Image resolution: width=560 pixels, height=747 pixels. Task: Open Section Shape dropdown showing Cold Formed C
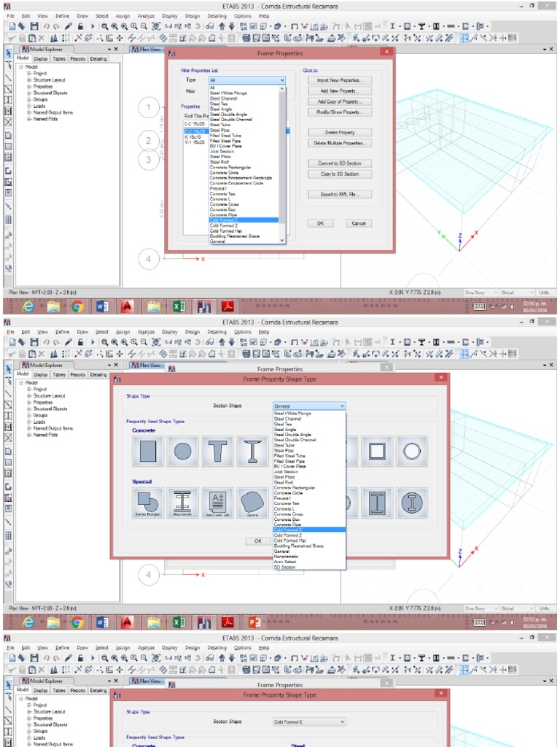pyautogui.click(x=309, y=722)
